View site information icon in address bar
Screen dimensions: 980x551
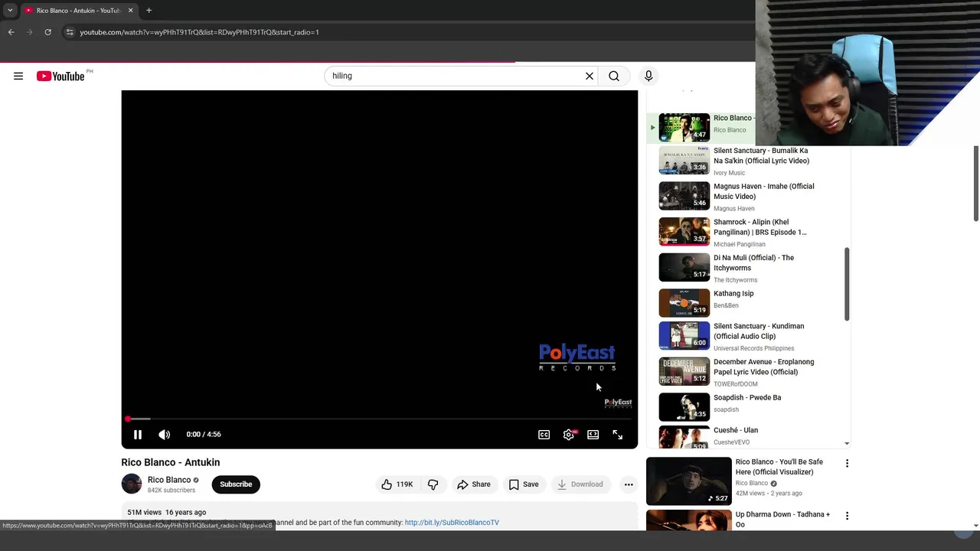pyautogui.click(x=69, y=32)
